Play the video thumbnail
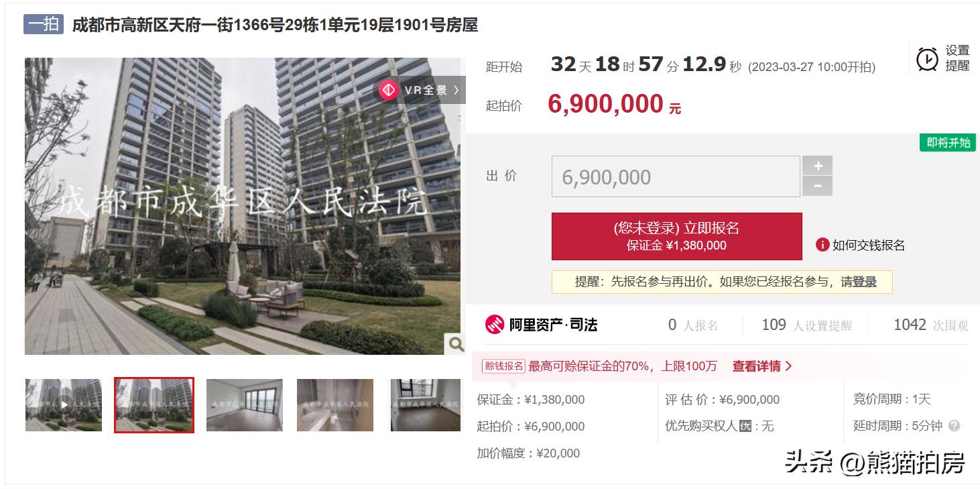 pyautogui.click(x=64, y=404)
